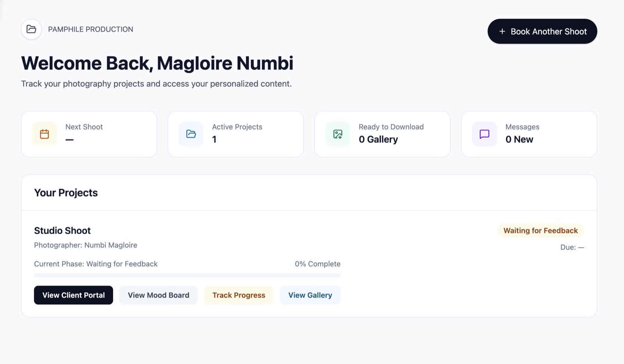The image size is (624, 364).
Task: Click the plus icon on Book Another Shoot
Action: coord(502,32)
